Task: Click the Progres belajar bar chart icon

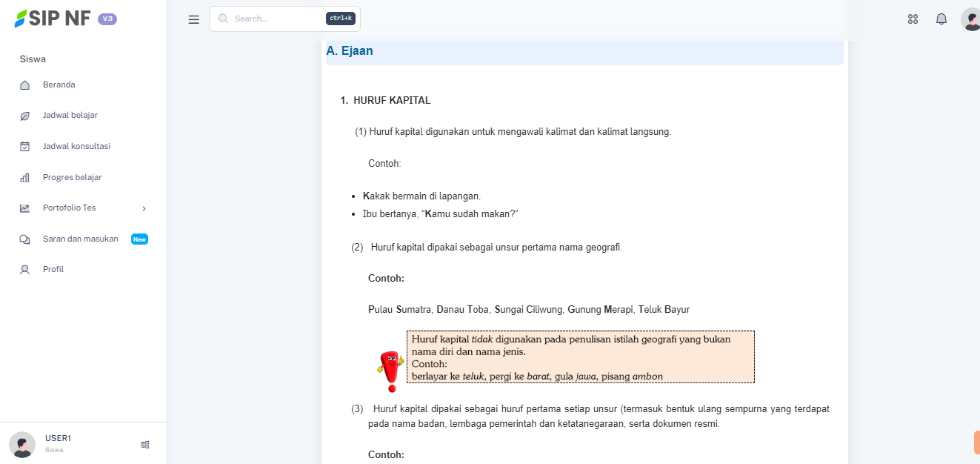Action: pyautogui.click(x=25, y=178)
